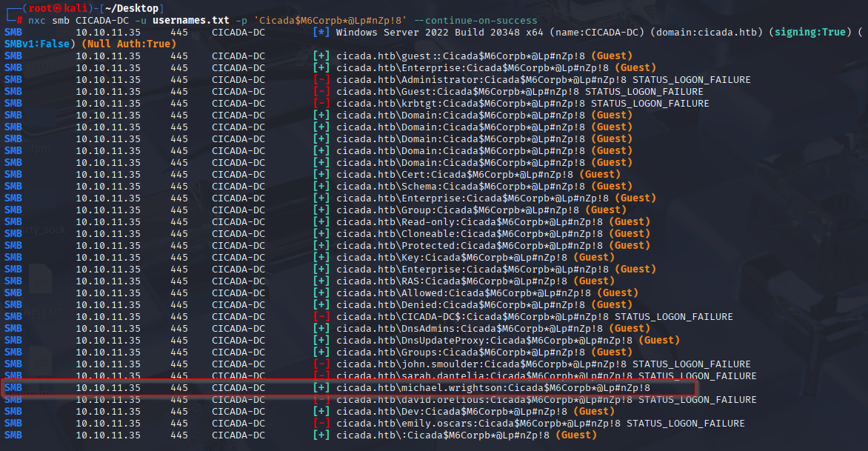Click the SMB label on the Schema row

click(x=13, y=186)
